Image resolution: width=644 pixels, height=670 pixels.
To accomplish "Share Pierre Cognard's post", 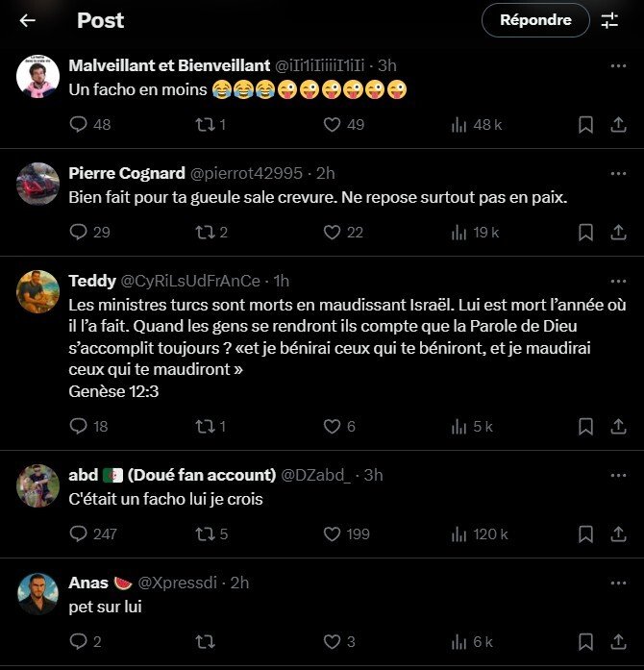I will (x=616, y=232).
